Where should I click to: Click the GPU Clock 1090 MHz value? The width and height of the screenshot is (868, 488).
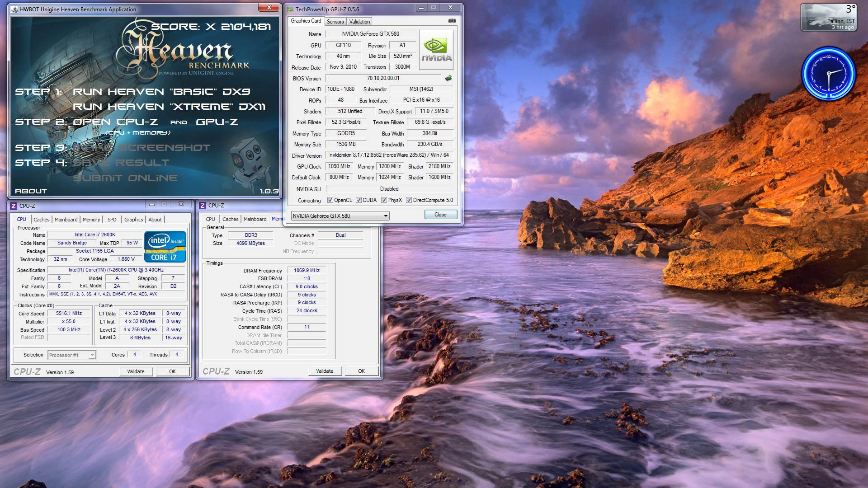[x=340, y=166]
